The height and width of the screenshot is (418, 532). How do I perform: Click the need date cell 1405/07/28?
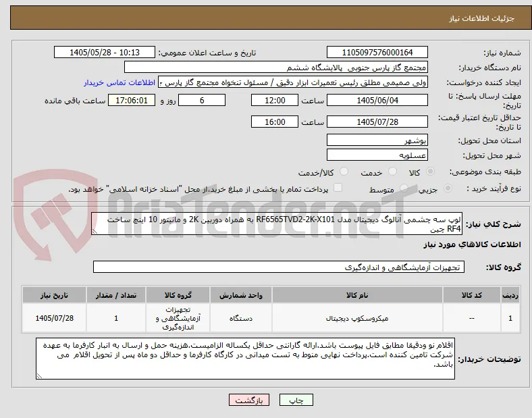click(x=54, y=318)
